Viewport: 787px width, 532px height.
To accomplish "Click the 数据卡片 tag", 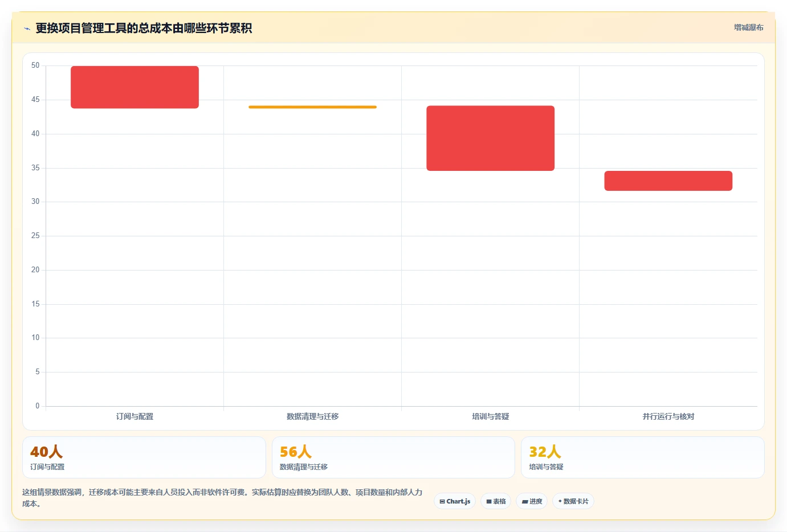I will (x=573, y=501).
